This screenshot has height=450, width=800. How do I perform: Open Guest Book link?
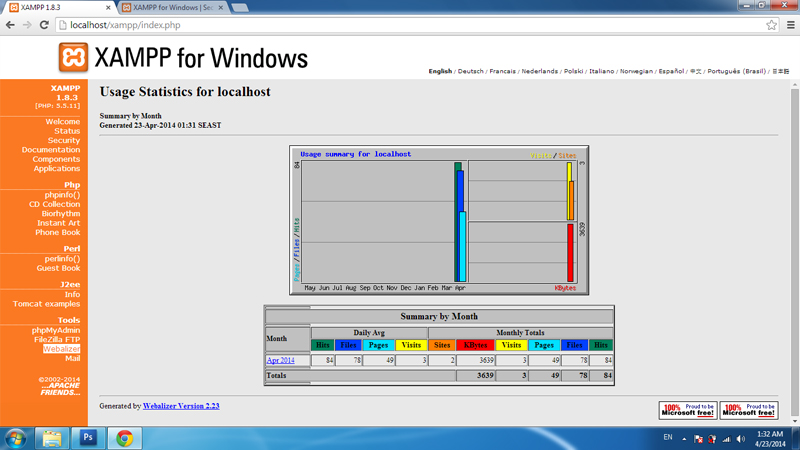point(58,268)
